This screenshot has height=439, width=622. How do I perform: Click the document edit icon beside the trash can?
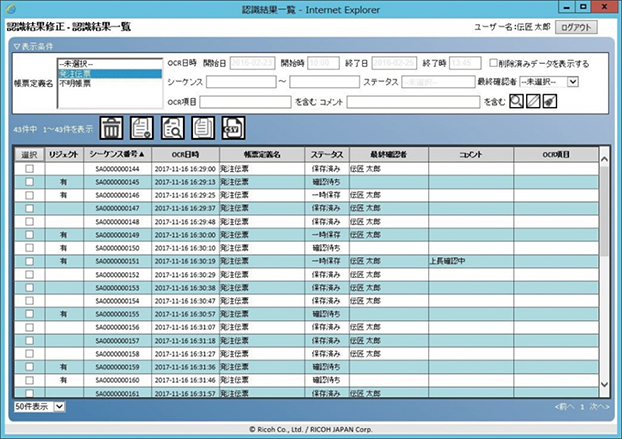(143, 127)
